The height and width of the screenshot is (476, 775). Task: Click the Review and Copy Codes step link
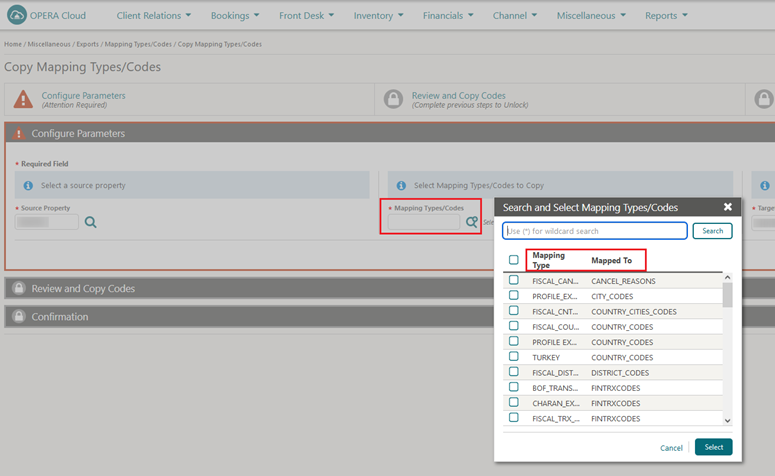click(459, 95)
